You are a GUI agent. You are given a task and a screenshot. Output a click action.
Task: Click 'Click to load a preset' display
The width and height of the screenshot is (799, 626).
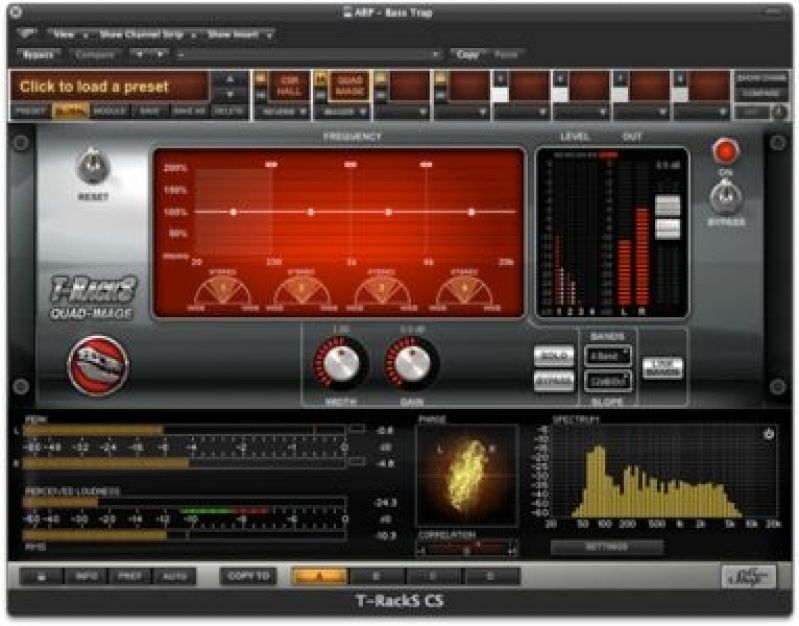pyautogui.click(x=110, y=87)
